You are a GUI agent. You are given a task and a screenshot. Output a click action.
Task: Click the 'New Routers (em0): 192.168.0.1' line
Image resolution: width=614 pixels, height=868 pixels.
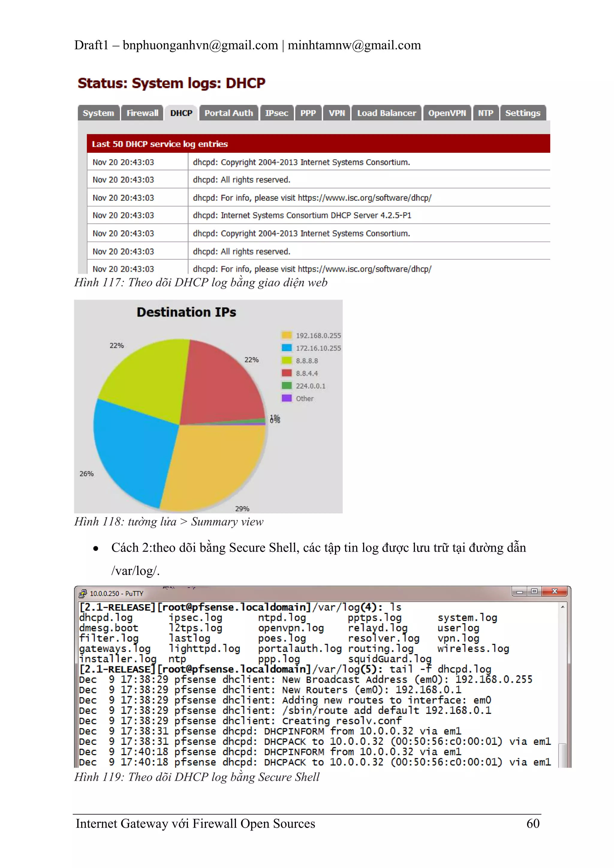270,690
